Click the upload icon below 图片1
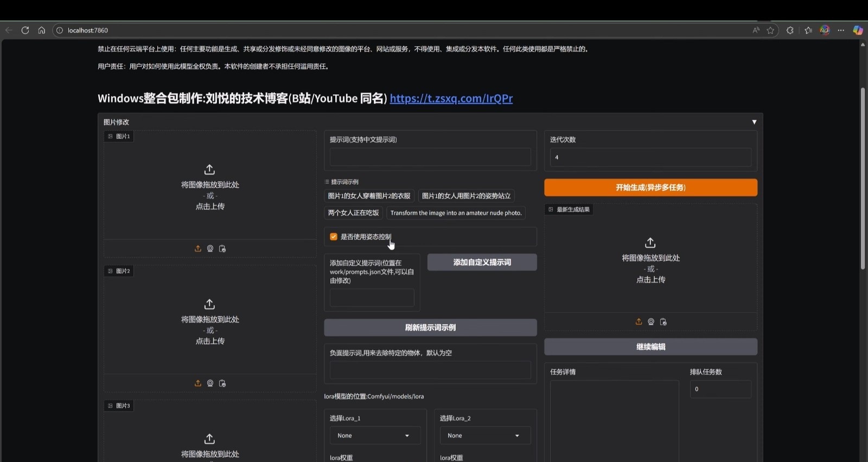 tap(198, 248)
